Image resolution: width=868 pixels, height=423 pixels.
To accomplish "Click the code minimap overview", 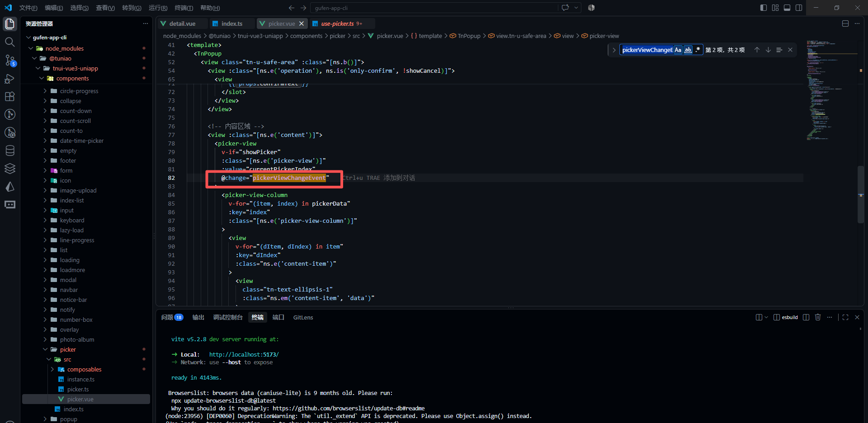I will point(831,90).
